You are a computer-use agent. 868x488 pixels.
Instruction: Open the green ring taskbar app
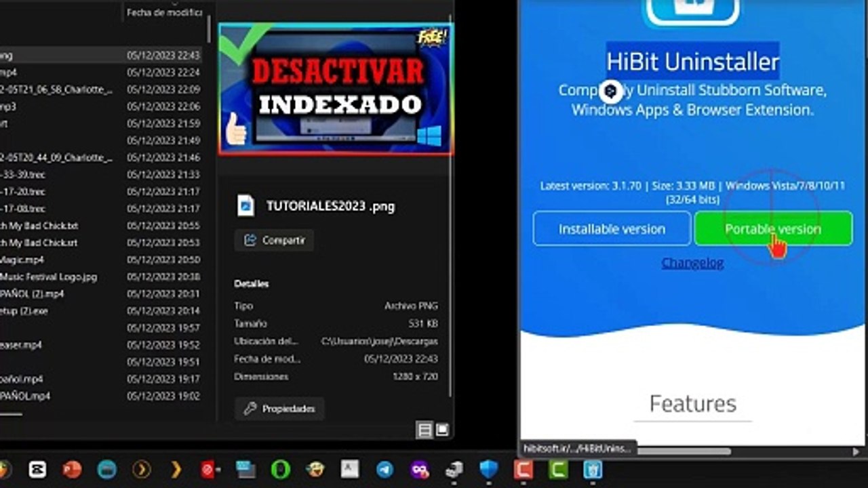(280, 469)
